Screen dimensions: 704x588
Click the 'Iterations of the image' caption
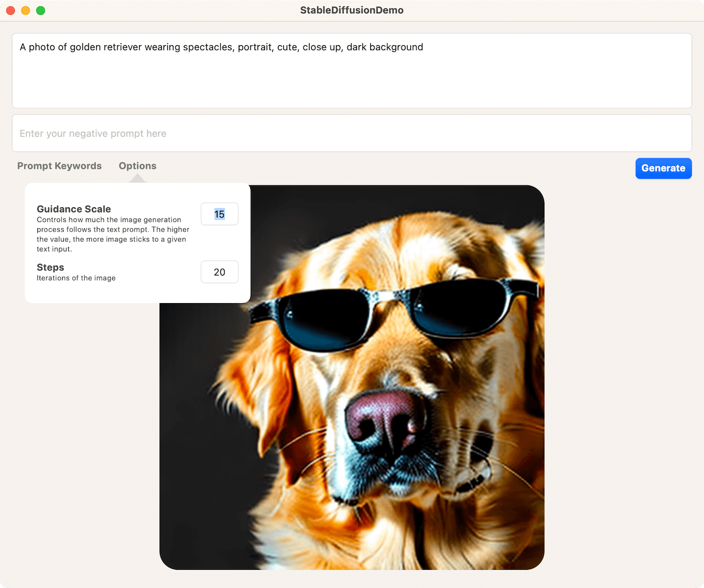(76, 278)
